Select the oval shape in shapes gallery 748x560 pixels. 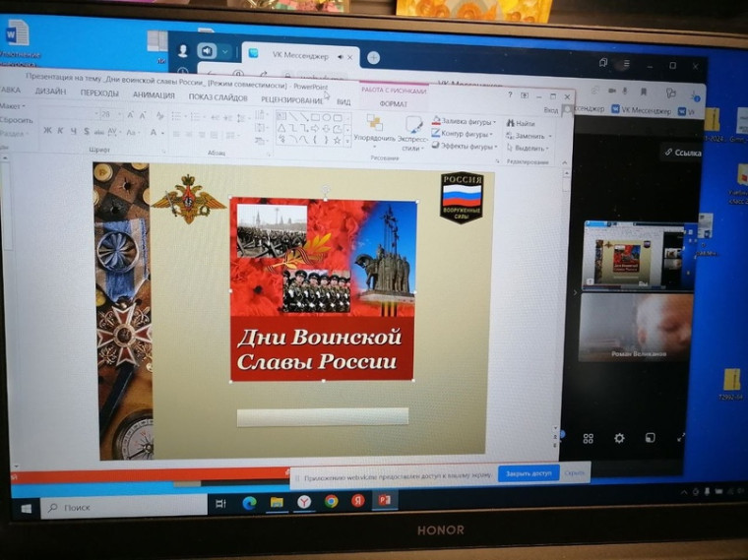coord(327,117)
